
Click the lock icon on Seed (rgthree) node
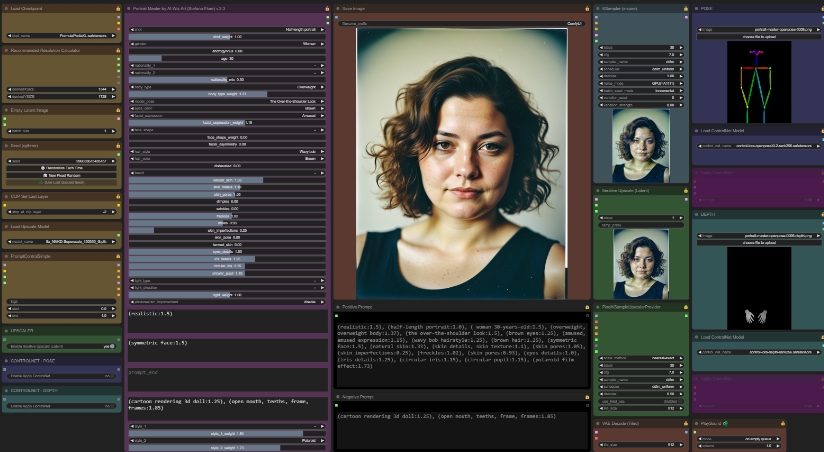pyautogui.click(x=119, y=146)
